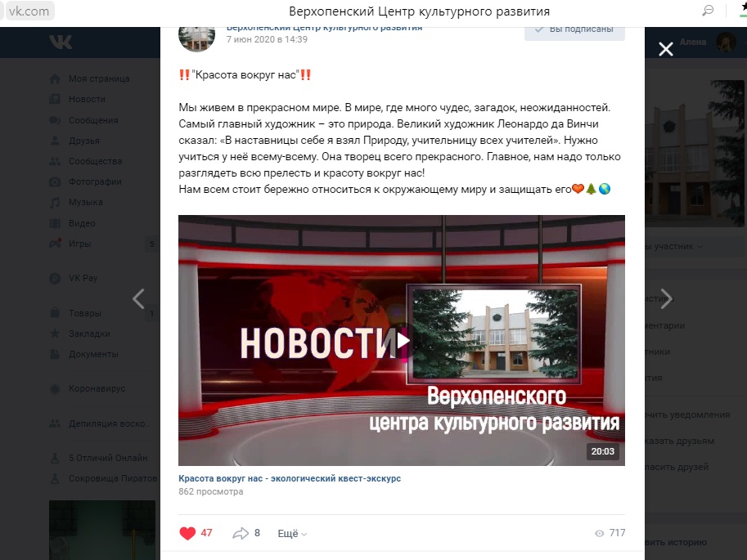
Task: Click the VK logo icon
Action: (61, 42)
